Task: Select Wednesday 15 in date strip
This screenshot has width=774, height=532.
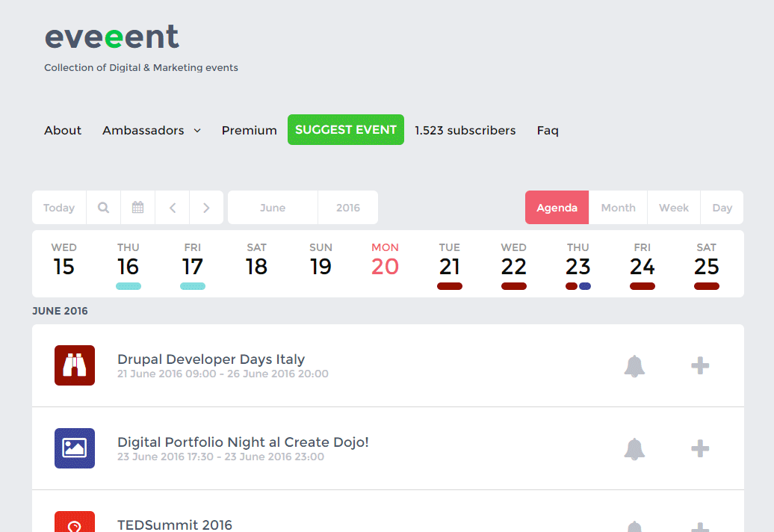Action: [x=64, y=260]
